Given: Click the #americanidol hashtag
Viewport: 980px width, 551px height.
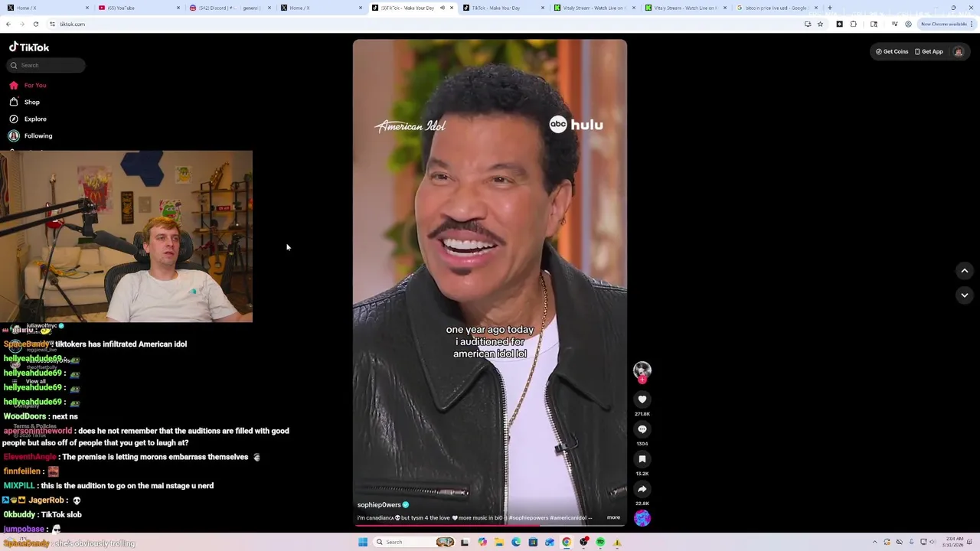Looking at the screenshot, I should 567,518.
